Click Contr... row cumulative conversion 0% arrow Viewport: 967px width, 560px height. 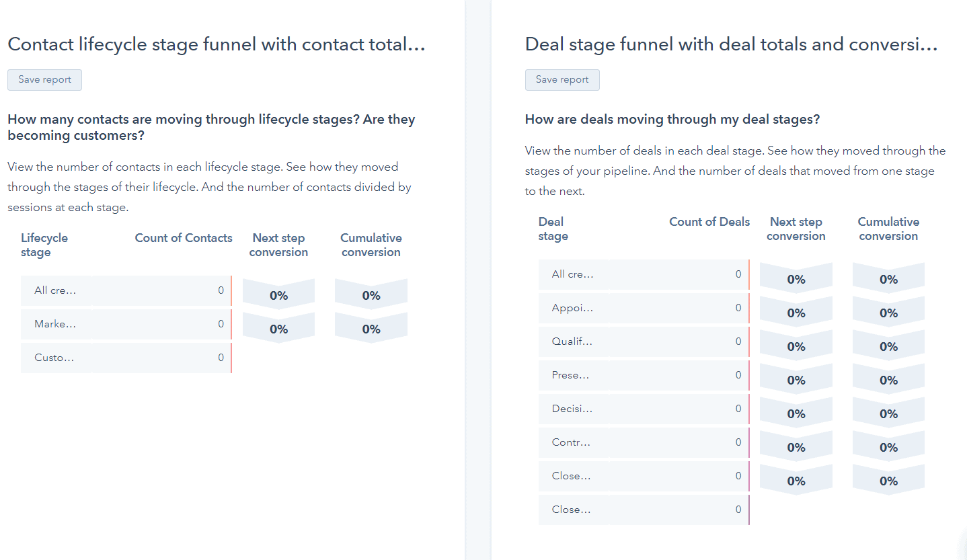tap(888, 446)
